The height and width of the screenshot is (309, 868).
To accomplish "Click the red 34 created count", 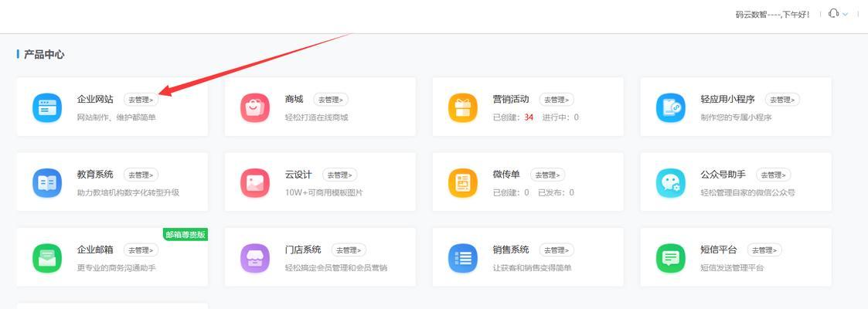I will (x=529, y=117).
